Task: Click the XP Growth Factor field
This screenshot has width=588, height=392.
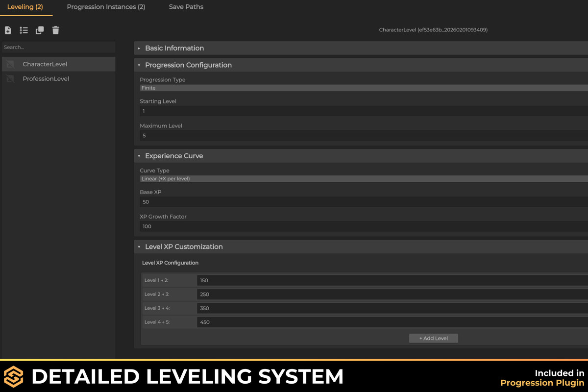Action: pos(364,226)
